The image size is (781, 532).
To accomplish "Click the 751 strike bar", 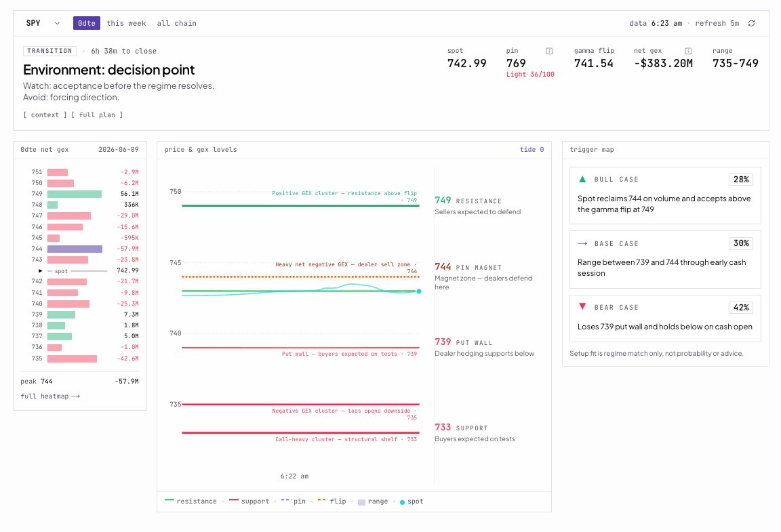I will (57, 172).
